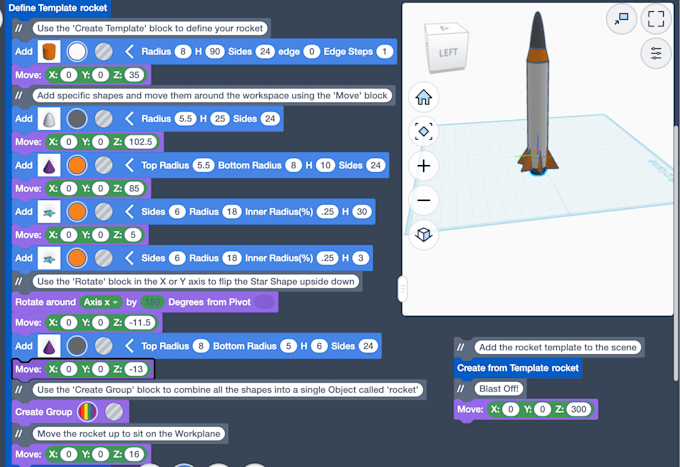Toggle hole option on Create Group block

click(x=114, y=412)
